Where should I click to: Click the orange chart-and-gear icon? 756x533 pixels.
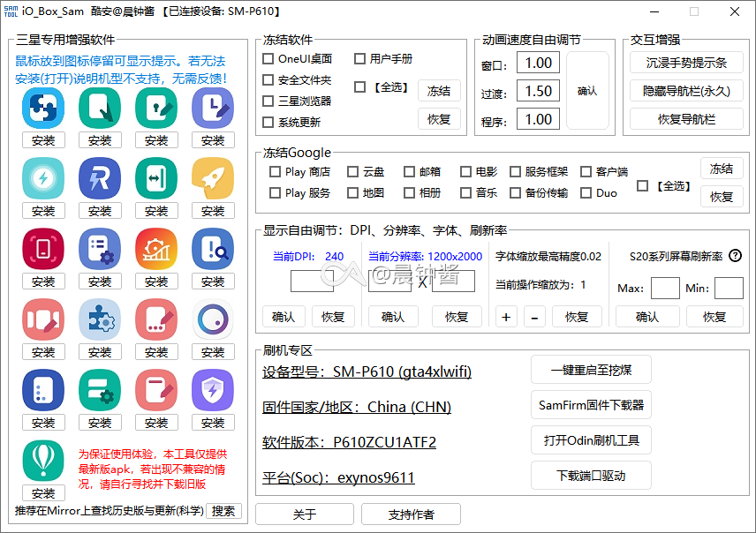(x=156, y=249)
